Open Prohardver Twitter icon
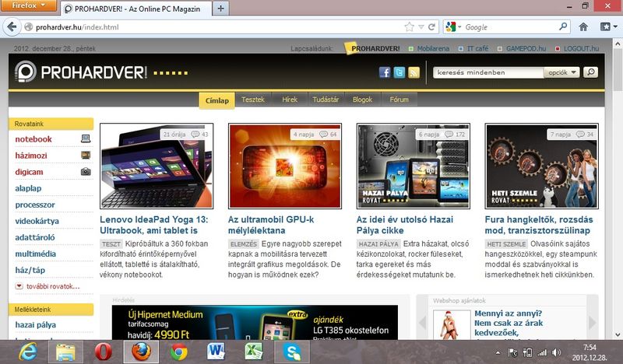The width and height of the screenshot is (623, 364). pyautogui.click(x=399, y=72)
